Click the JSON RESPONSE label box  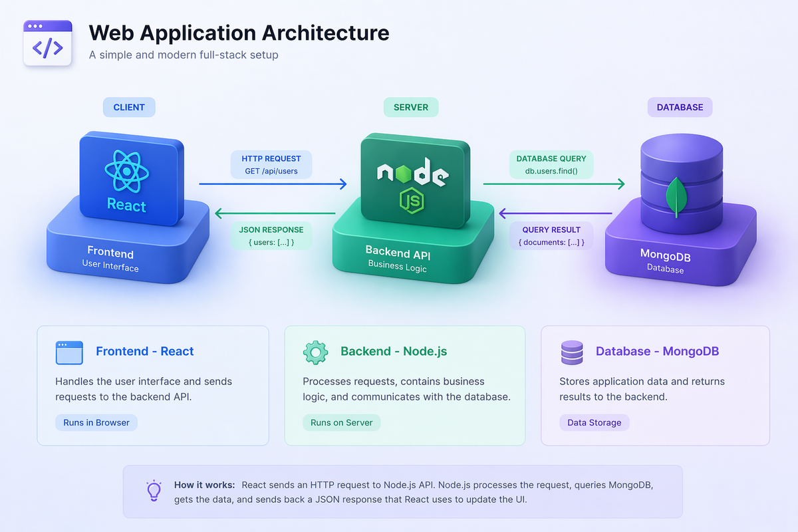coord(271,236)
